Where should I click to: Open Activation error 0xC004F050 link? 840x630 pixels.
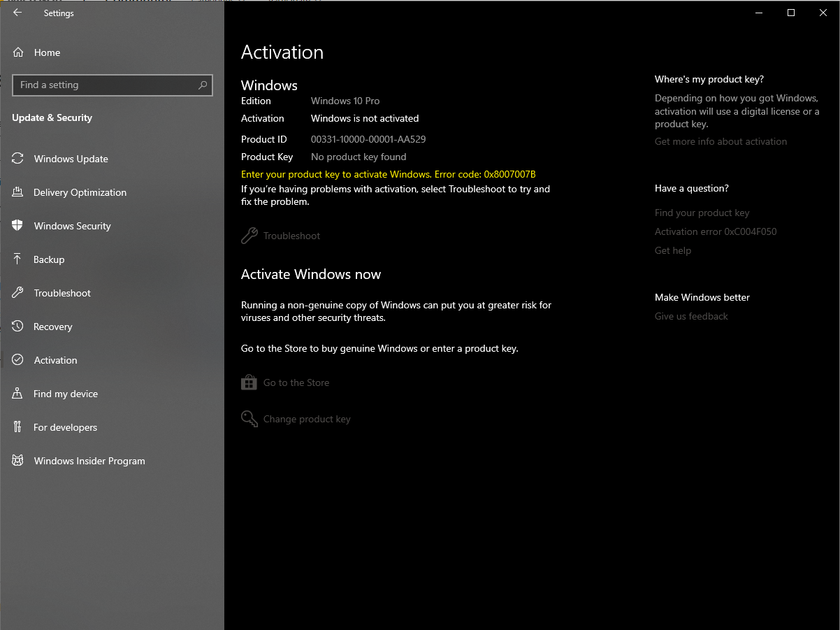tap(716, 231)
